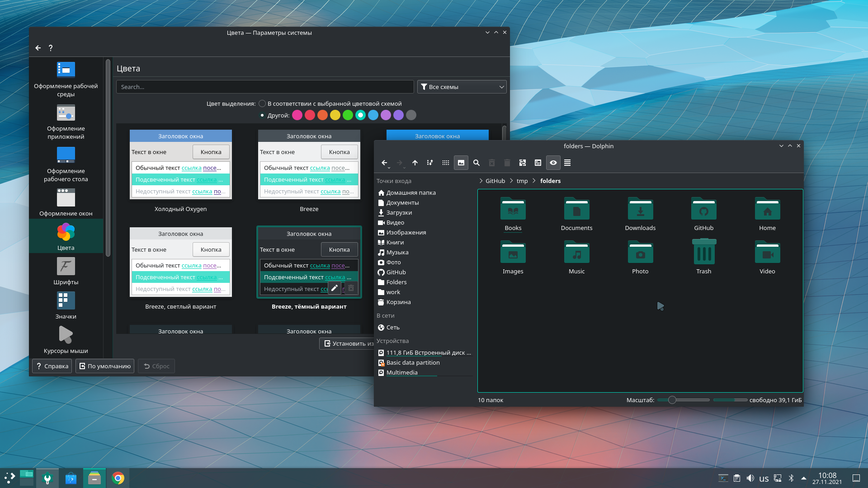Focus the color scheme Search field

[265, 87]
